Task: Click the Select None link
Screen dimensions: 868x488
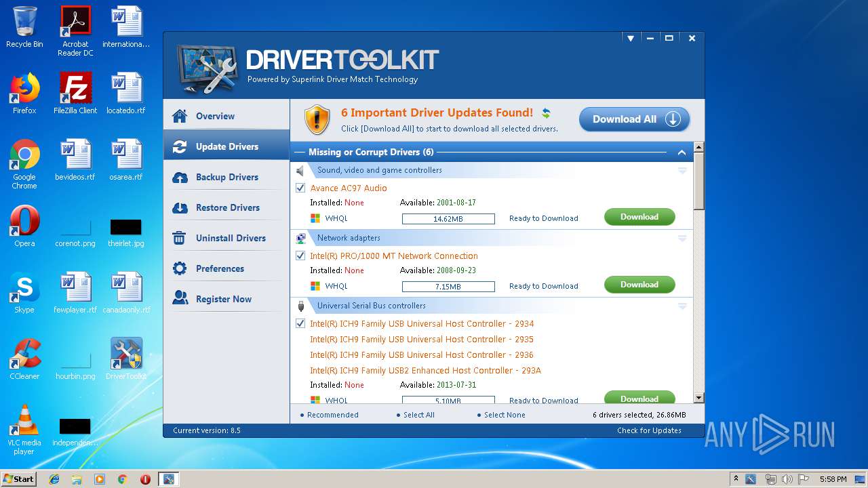Action: click(505, 415)
